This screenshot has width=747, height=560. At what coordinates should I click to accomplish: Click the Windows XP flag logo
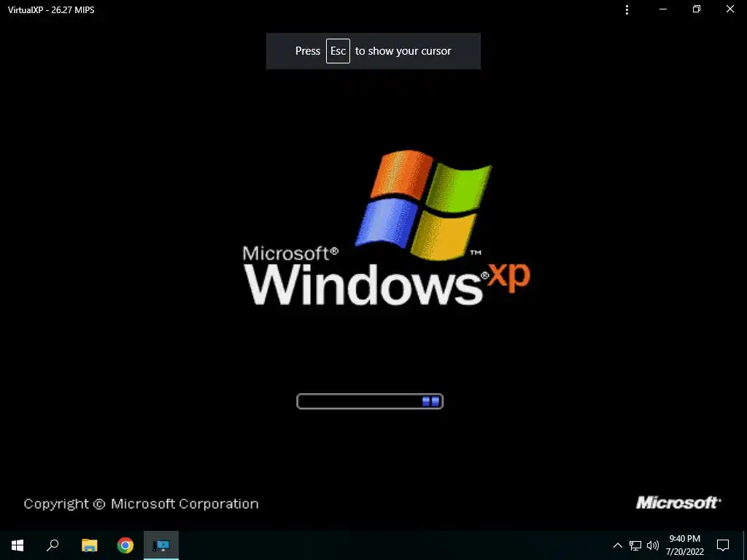pyautogui.click(x=424, y=205)
